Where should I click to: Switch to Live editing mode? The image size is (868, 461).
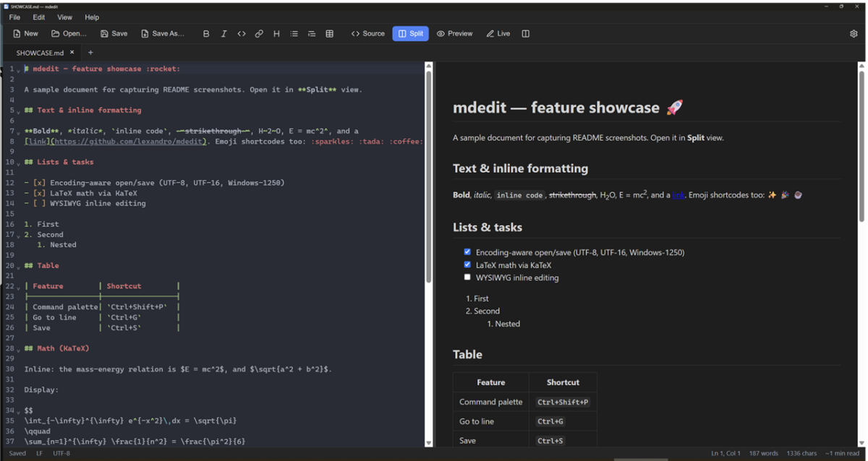click(x=498, y=34)
